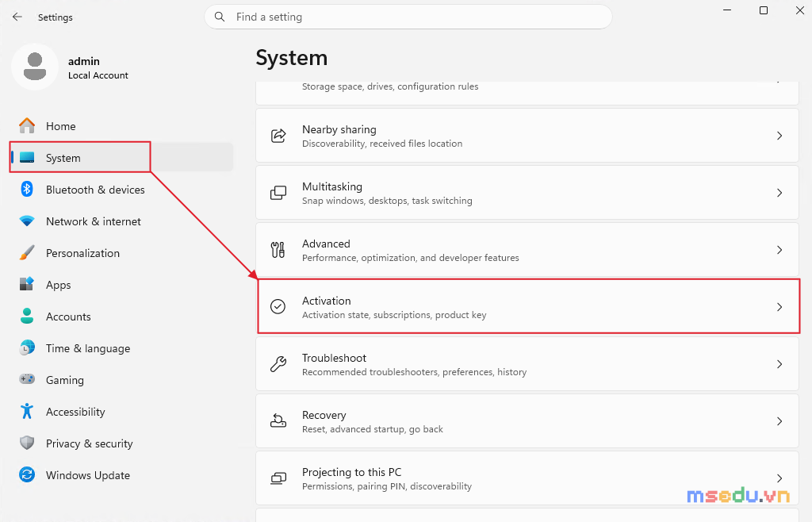
Task: Click the Activation title text
Action: tap(326, 301)
